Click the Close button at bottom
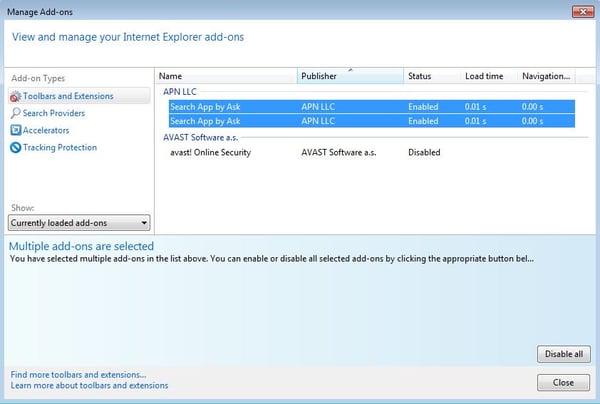 point(563,383)
